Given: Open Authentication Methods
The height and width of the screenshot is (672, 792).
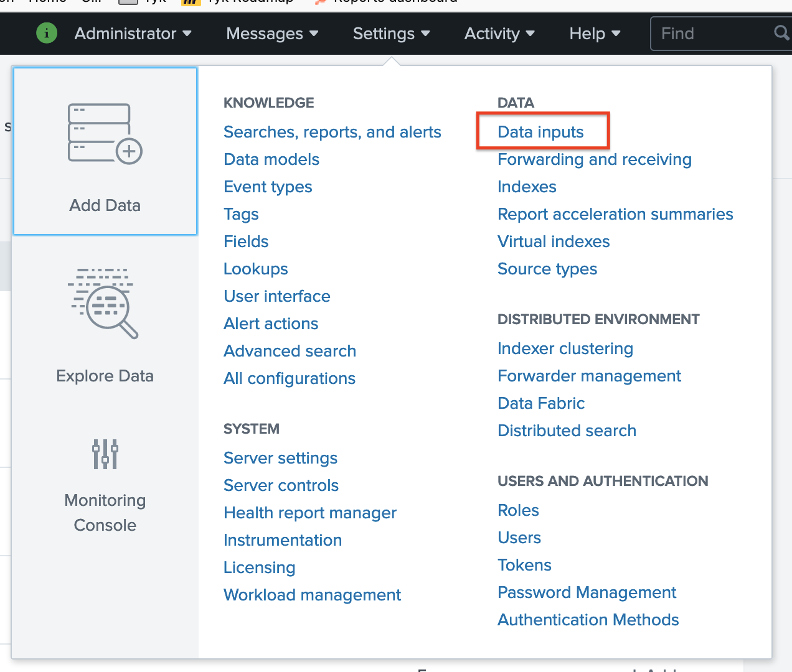Looking at the screenshot, I should (x=588, y=620).
